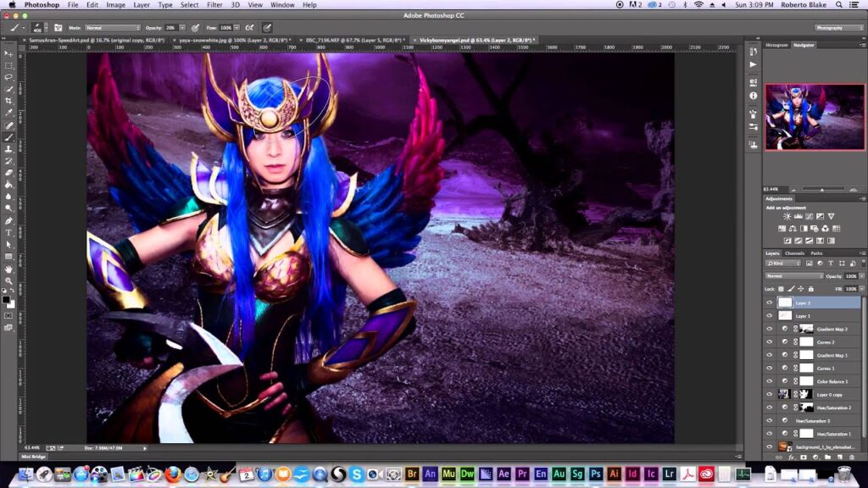The image size is (868, 488).
Task: Toggle airbrush build-up in options bar
Action: click(x=250, y=28)
